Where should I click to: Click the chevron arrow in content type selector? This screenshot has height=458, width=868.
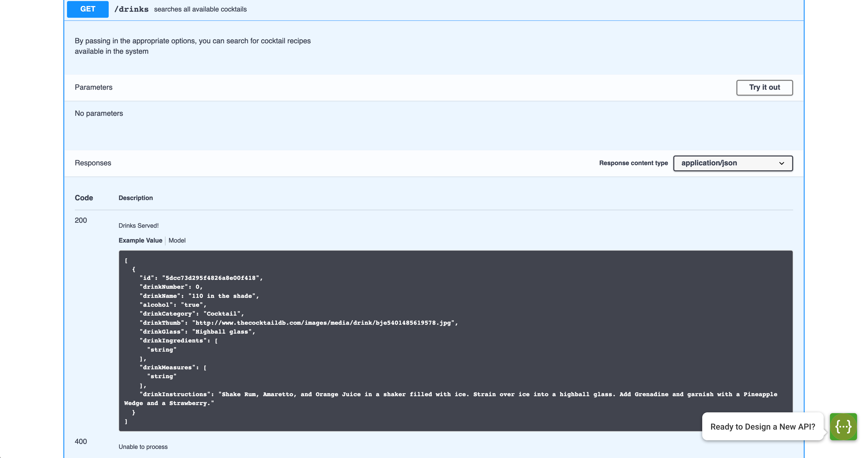click(x=781, y=163)
